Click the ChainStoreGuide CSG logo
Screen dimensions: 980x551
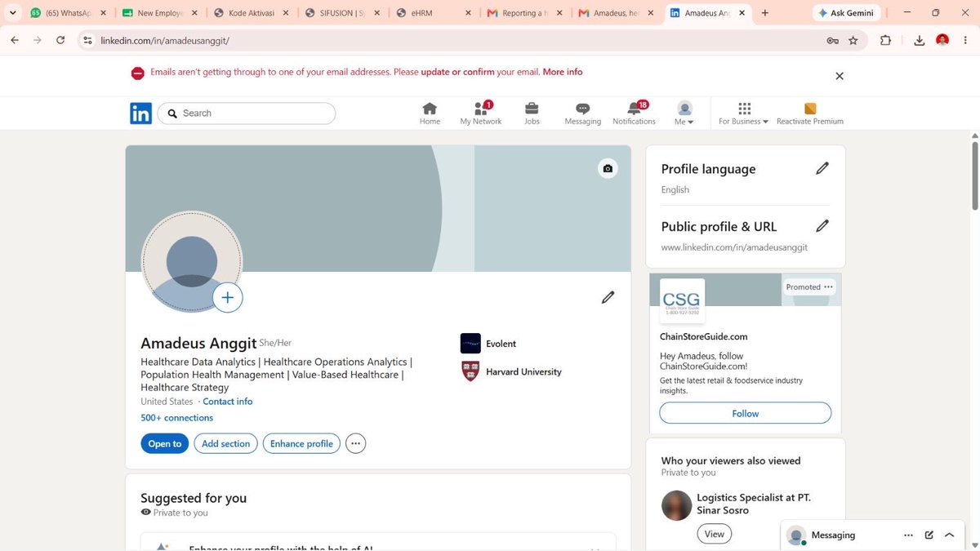click(682, 300)
